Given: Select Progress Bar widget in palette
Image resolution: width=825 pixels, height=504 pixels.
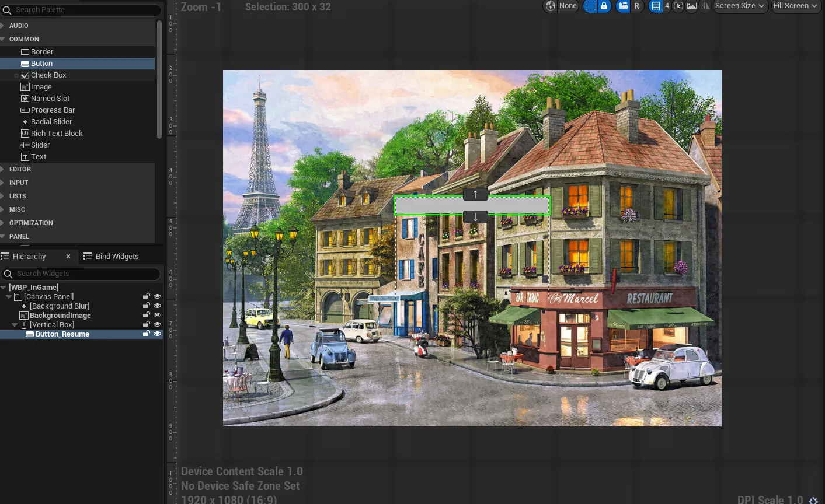Looking at the screenshot, I should [x=78, y=110].
